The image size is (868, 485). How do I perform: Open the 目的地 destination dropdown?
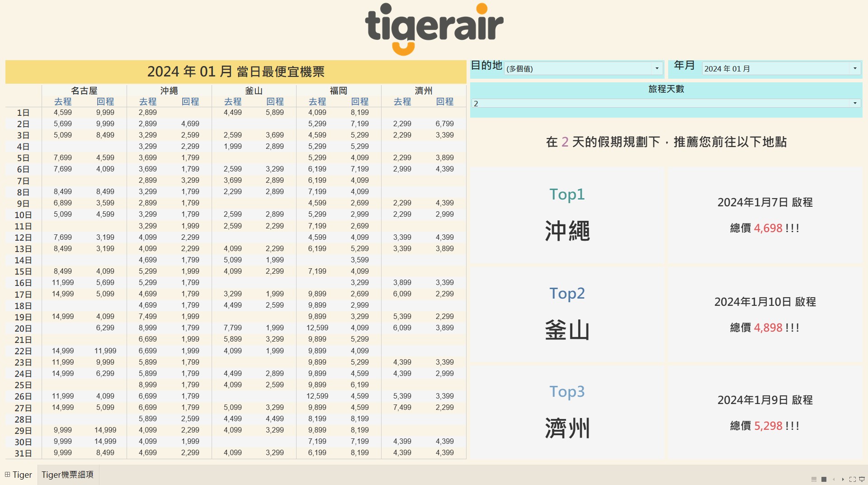(584, 68)
